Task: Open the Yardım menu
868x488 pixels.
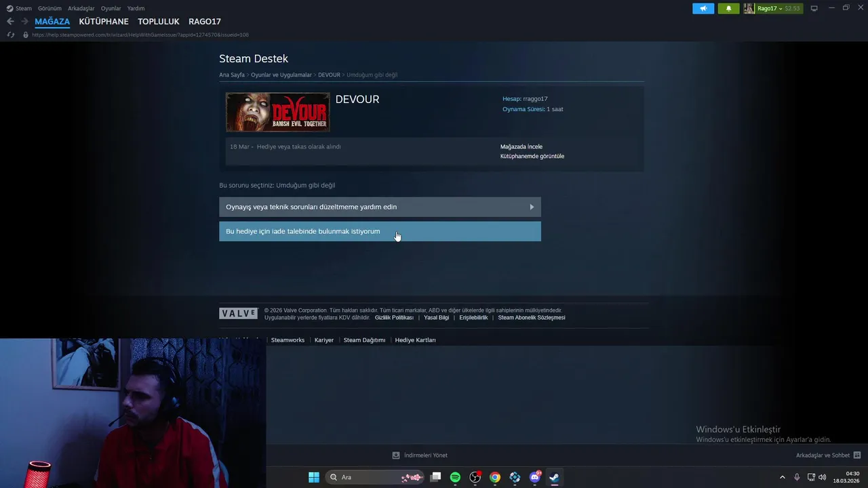Action: (x=136, y=8)
